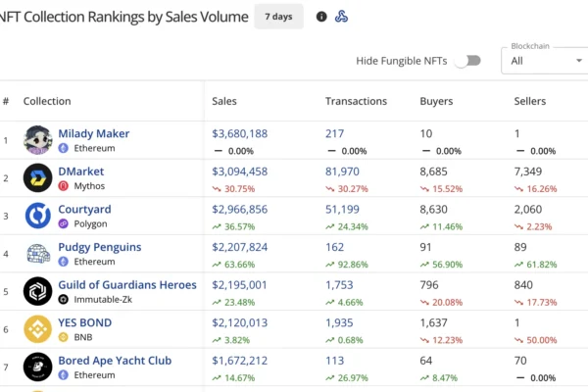Sort table by Sales column header

[224, 101]
